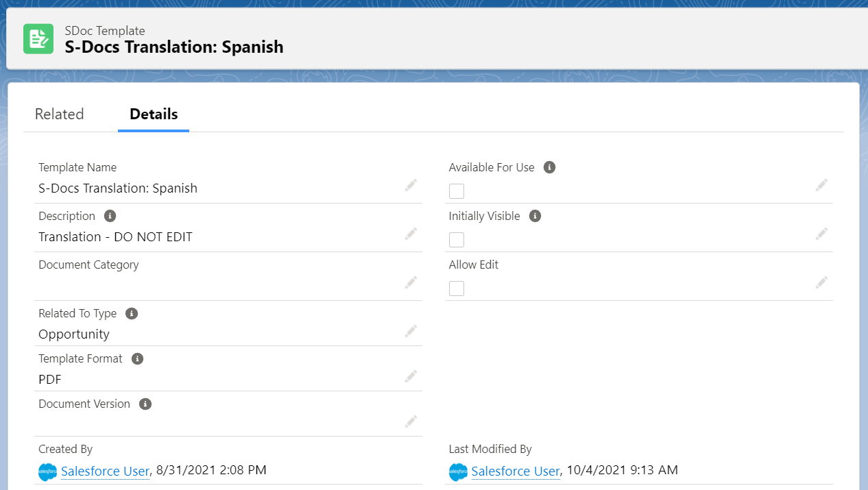Edit the Template Name field pencil
The image size is (868, 490).
click(411, 185)
